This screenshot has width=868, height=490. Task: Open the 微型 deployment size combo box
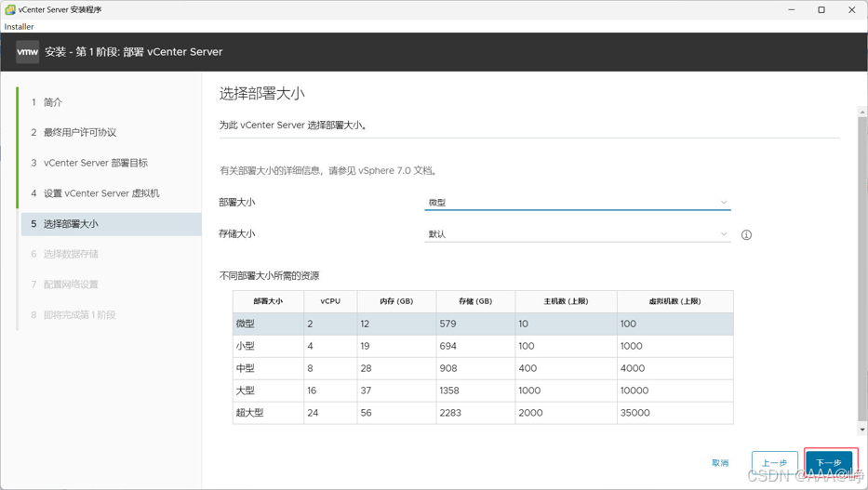pyautogui.click(x=578, y=203)
